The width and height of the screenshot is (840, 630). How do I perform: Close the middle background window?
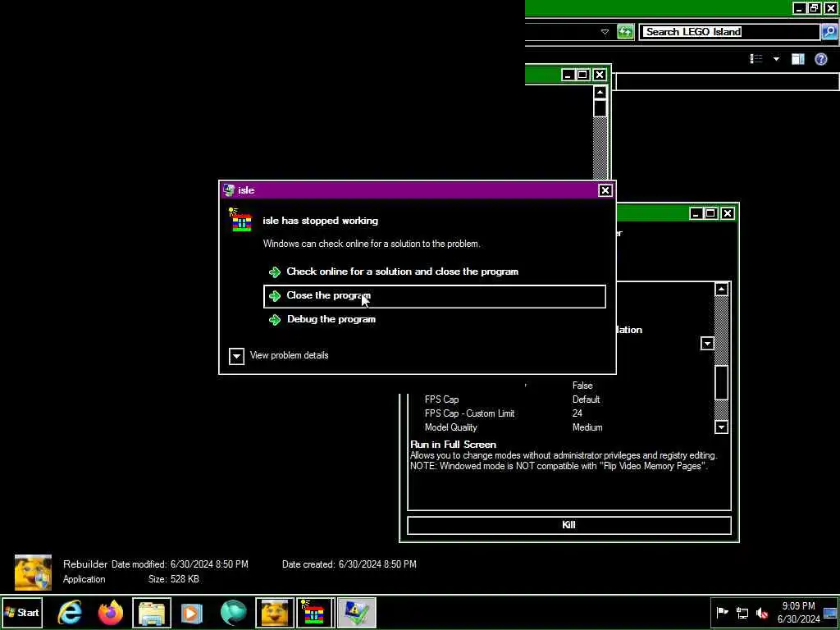pyautogui.click(x=600, y=75)
